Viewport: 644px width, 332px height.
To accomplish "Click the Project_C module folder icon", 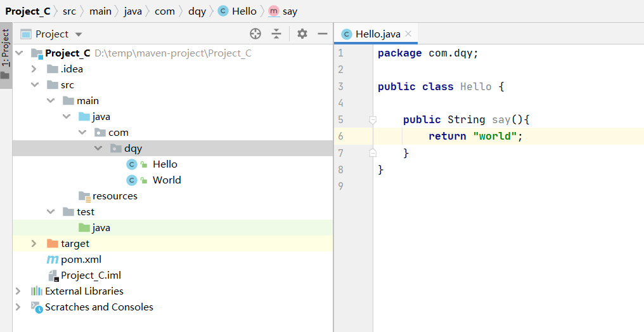I will (37, 53).
